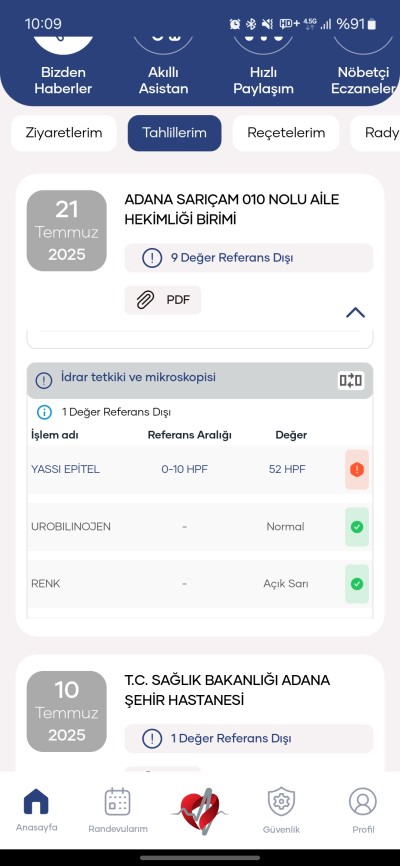Screen dimensions: 400x866
Task: Tap the red heart logo in bottom bar
Action: (200, 810)
